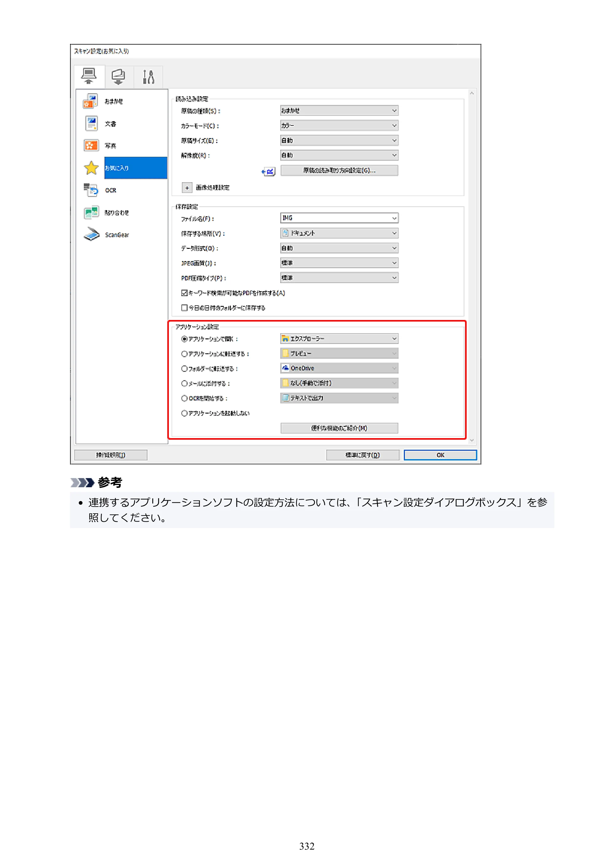Image resolution: width=614 pixels, height=868 pixels.
Task: Click the OK button
Action: (440, 455)
